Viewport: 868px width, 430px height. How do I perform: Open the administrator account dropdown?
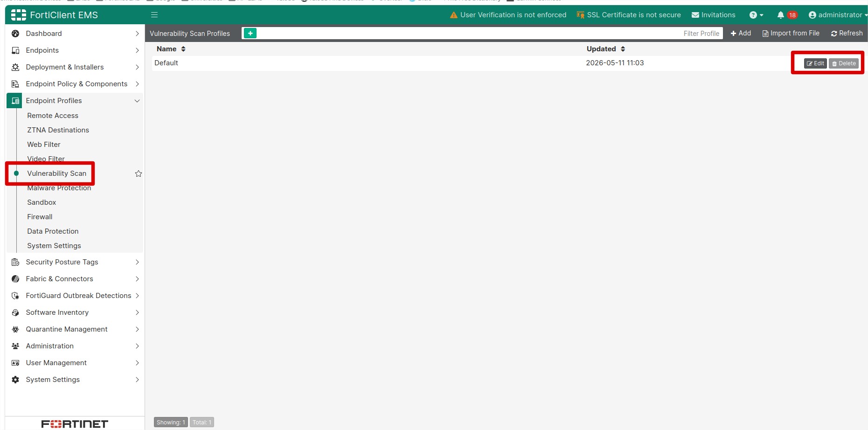point(838,15)
